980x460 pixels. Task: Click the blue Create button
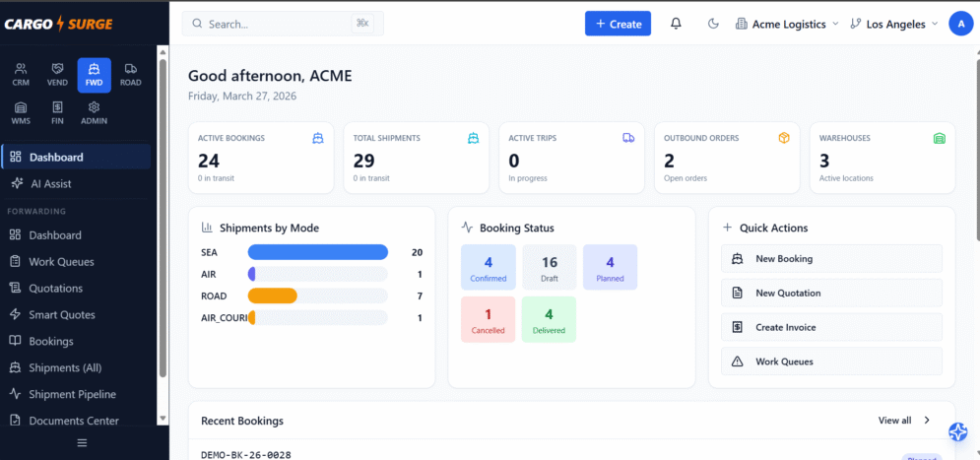tap(618, 24)
